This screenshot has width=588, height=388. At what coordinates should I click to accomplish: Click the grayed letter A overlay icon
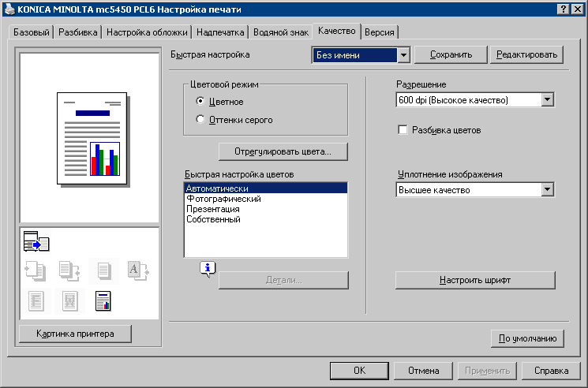(138, 270)
